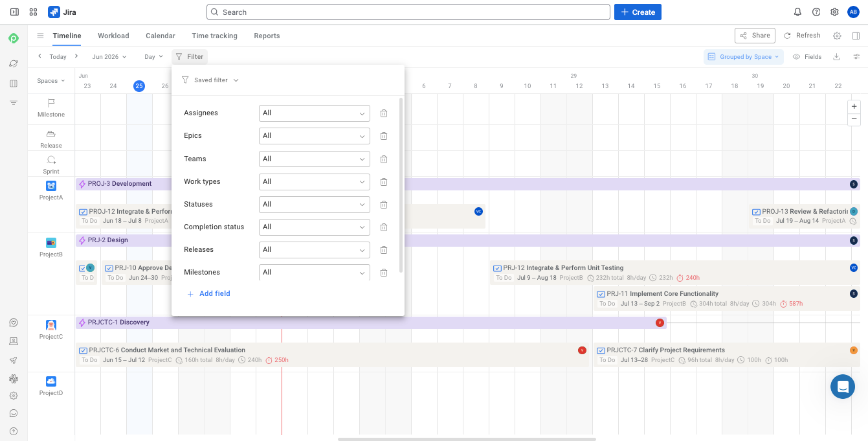Delete the Epics filter field
The width and height of the screenshot is (868, 441).
point(384,136)
